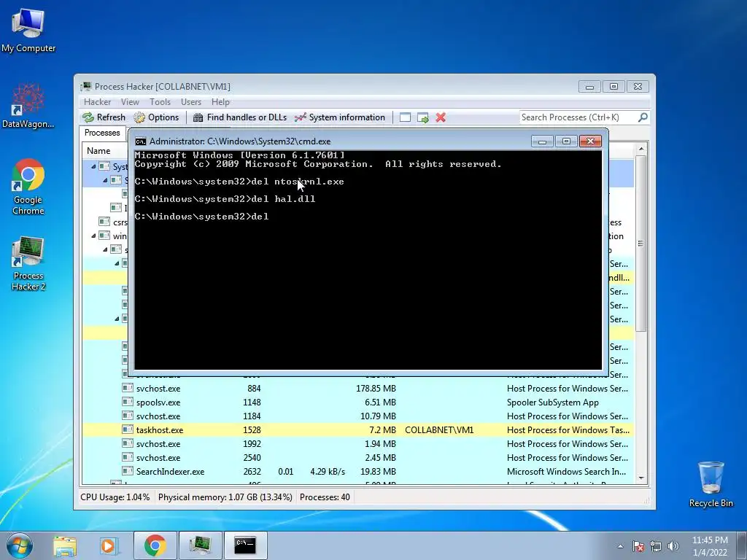The image size is (747, 560).
Task: Click the taskhost.exe process icon
Action: point(127,429)
